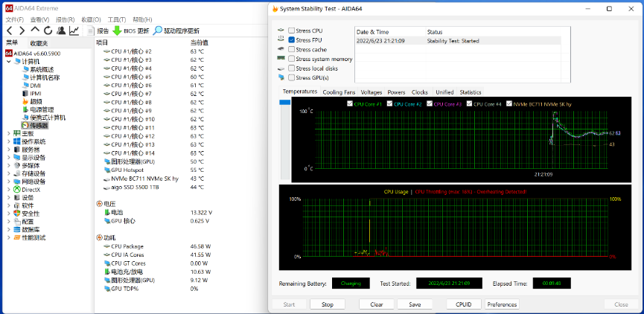The height and width of the screenshot is (314, 644).
Task: Expand the 服务器 tree node
Action: [x=9, y=150]
